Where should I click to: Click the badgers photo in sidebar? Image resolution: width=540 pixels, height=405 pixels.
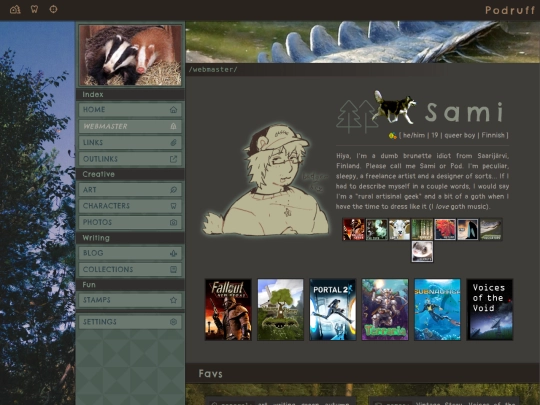(x=130, y=55)
